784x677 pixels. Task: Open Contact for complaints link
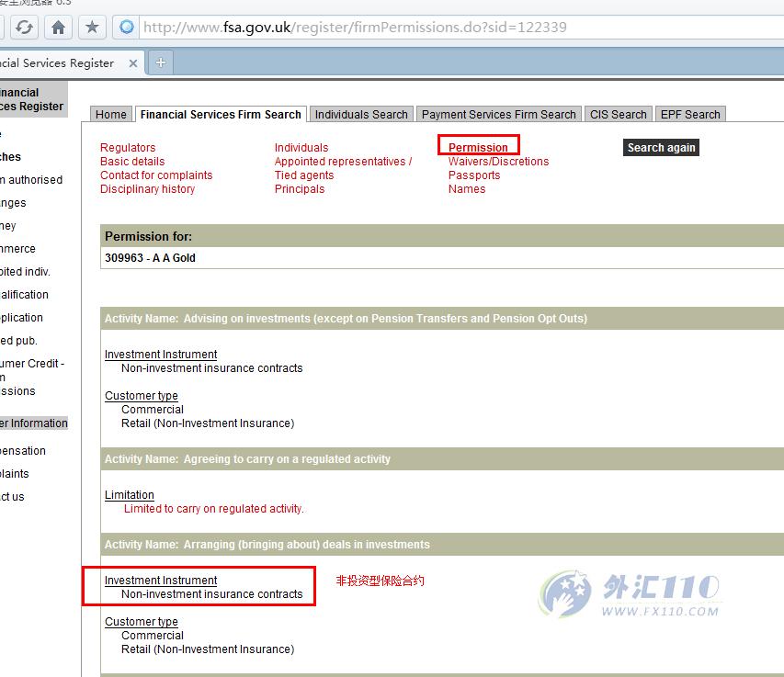click(156, 175)
